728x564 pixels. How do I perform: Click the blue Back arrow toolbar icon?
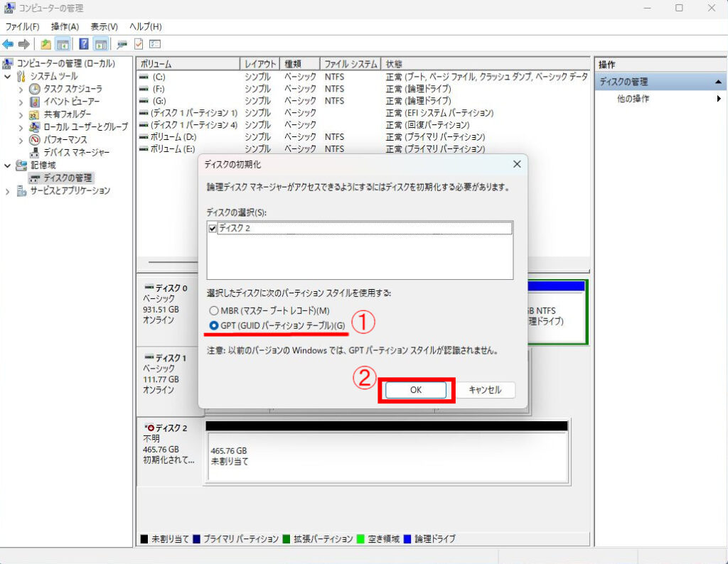(8, 44)
